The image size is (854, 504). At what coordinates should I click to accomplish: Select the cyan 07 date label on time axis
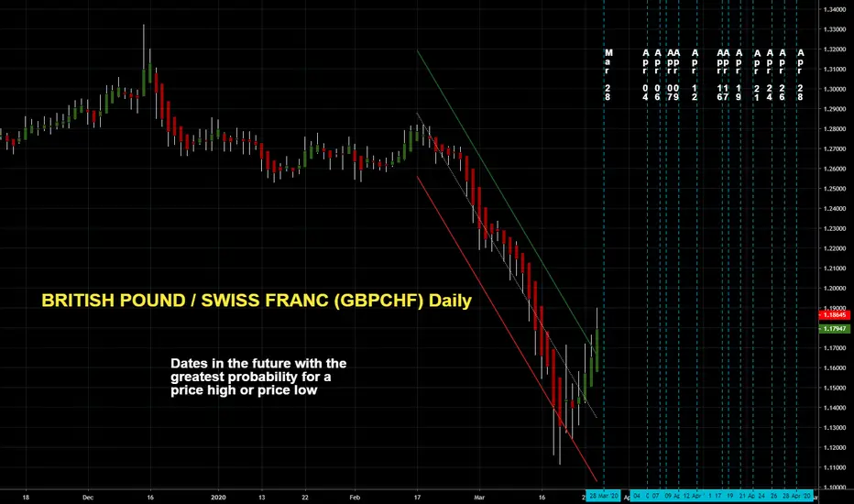[656, 496]
